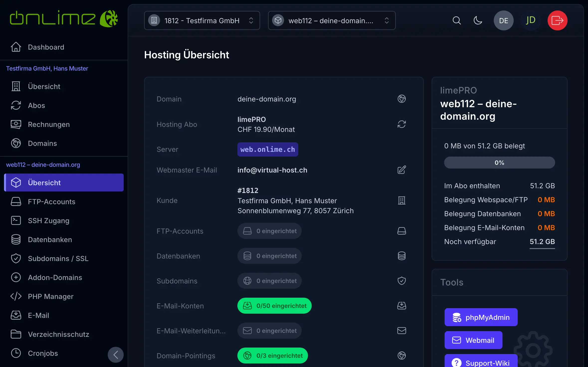
Task: Click globe icon in Domain row
Action: click(x=401, y=99)
